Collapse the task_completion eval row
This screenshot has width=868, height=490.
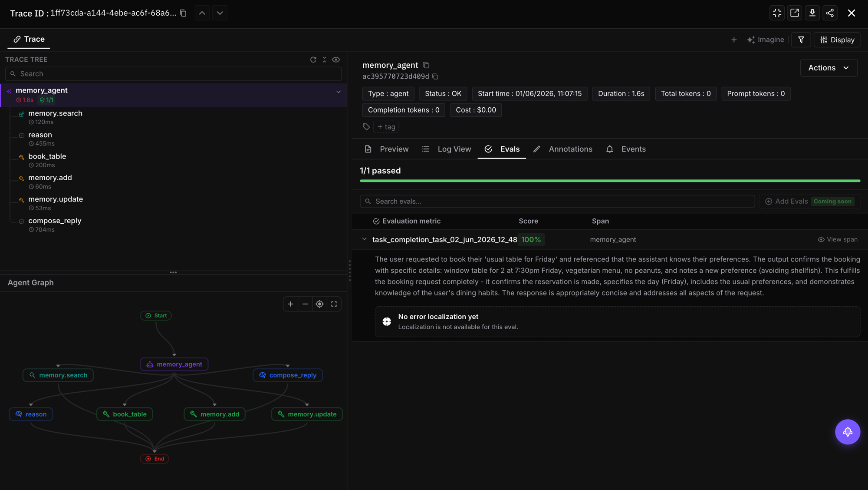coord(364,239)
